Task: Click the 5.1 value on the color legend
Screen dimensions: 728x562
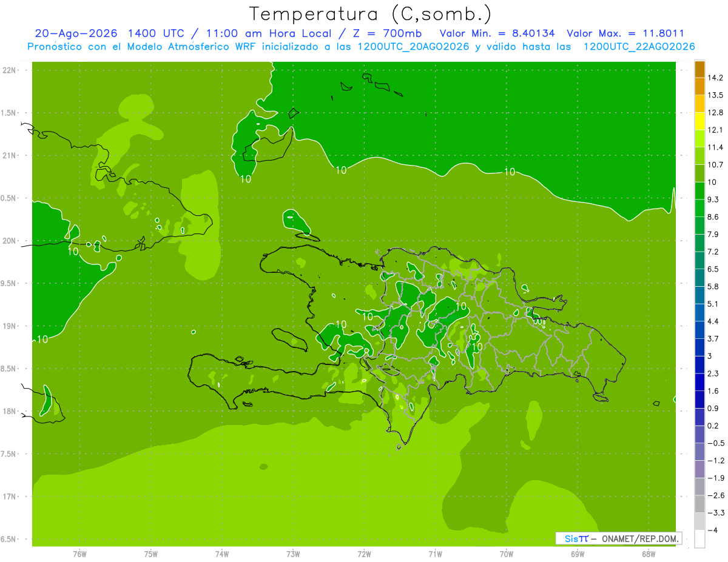Action: (713, 304)
